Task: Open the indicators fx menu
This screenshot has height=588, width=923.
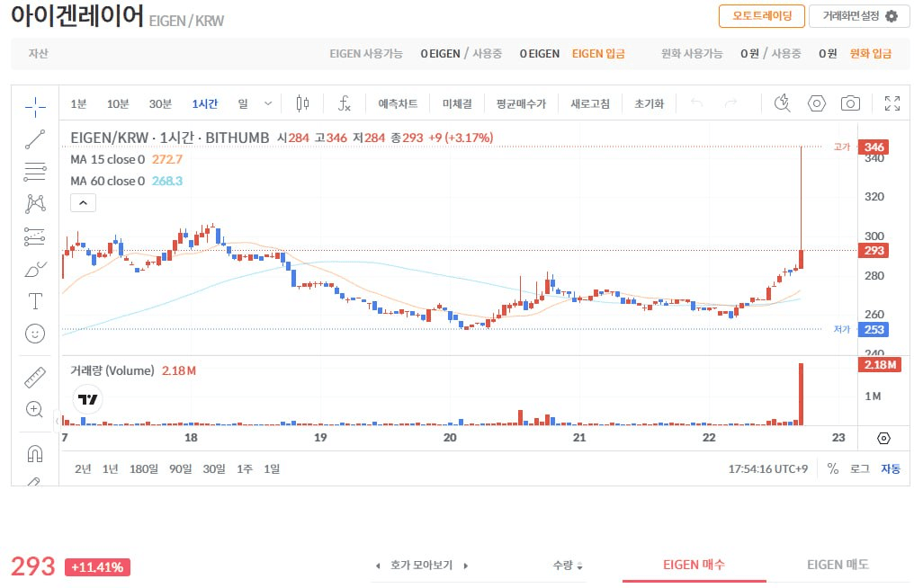Action: (x=344, y=103)
